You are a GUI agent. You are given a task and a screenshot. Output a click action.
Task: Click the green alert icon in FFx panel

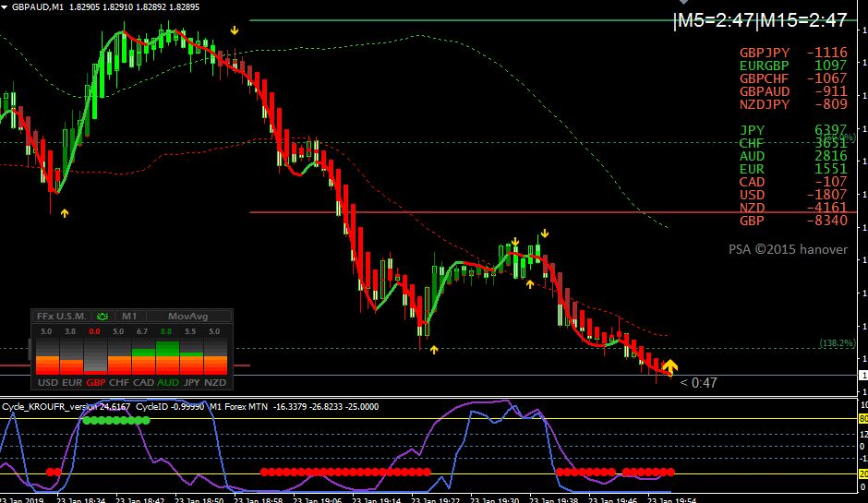(x=102, y=317)
